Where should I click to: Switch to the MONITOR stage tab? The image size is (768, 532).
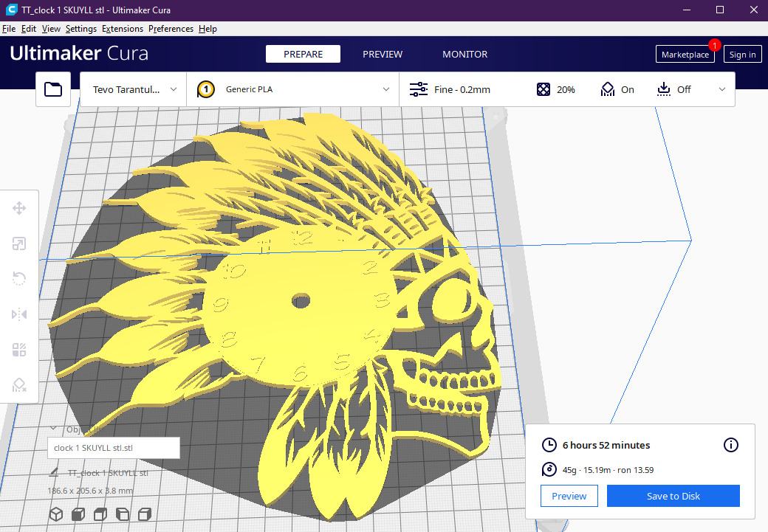464,54
